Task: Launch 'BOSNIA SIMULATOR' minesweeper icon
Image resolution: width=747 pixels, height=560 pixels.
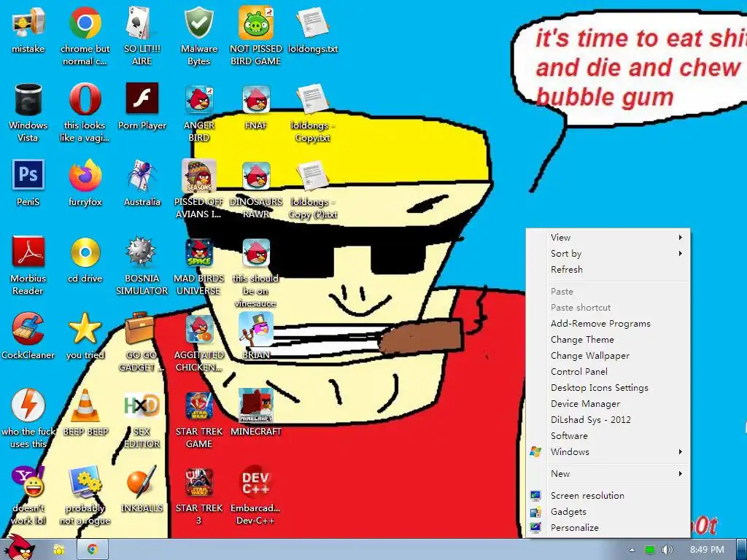Action: point(142,252)
